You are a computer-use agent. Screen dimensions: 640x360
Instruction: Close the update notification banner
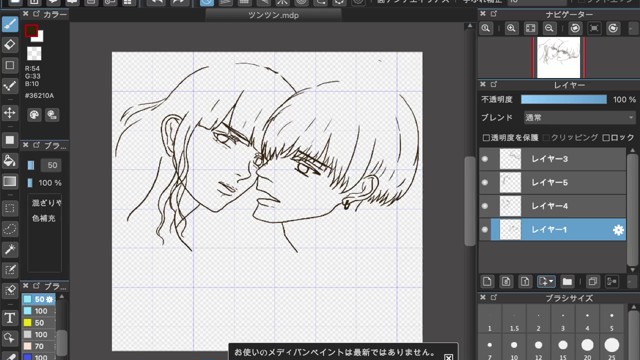(448, 357)
